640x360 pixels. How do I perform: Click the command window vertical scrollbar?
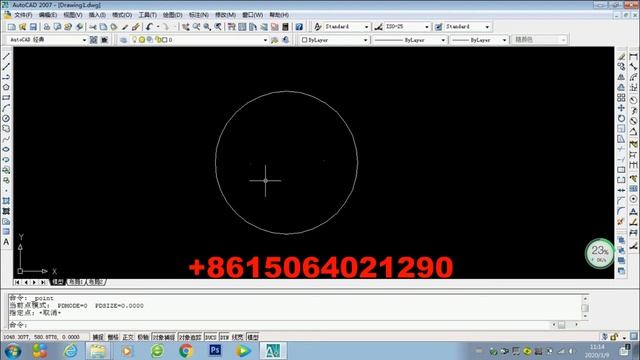(x=585, y=307)
